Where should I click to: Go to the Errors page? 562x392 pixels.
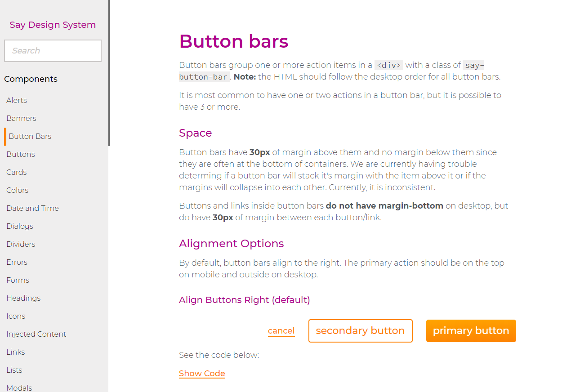(17, 262)
